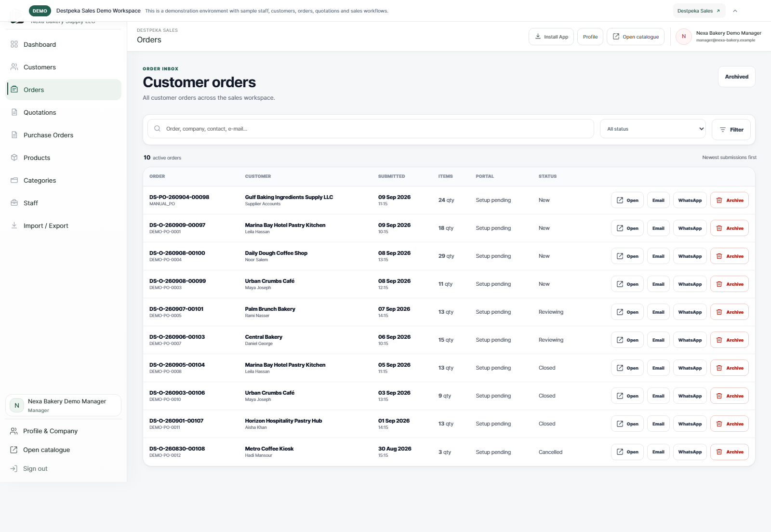The width and height of the screenshot is (771, 532).
Task: Click trash icon for Metro Coffee Kiosk order
Action: (x=719, y=452)
